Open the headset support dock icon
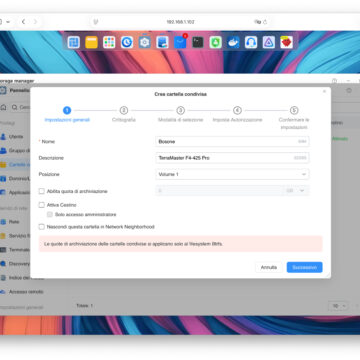The width and height of the screenshot is (360, 360). [251, 42]
